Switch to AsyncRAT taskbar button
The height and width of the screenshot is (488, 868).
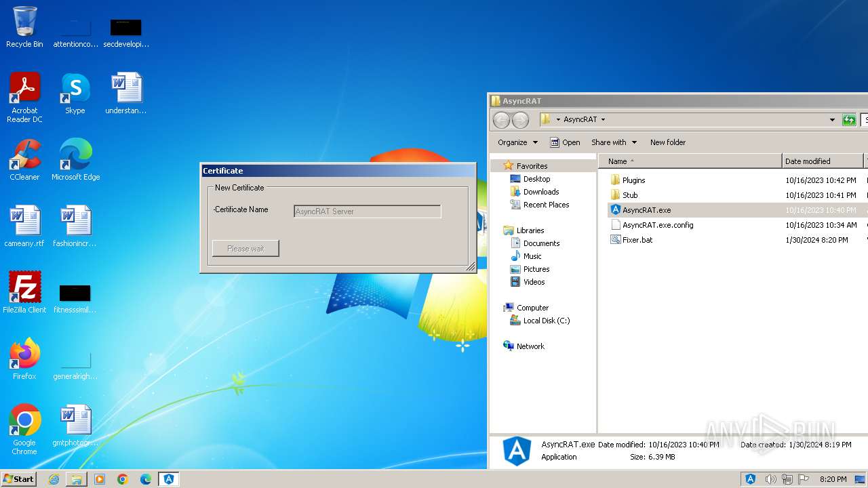point(169,479)
